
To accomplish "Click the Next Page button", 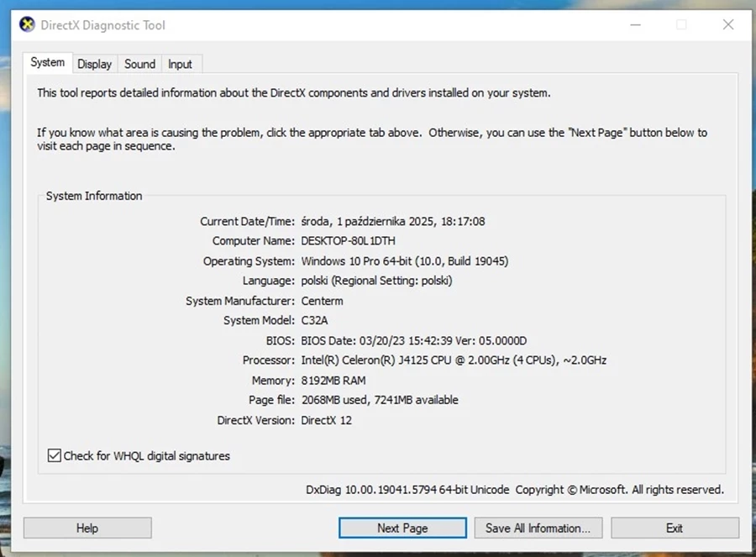I will 402,528.
